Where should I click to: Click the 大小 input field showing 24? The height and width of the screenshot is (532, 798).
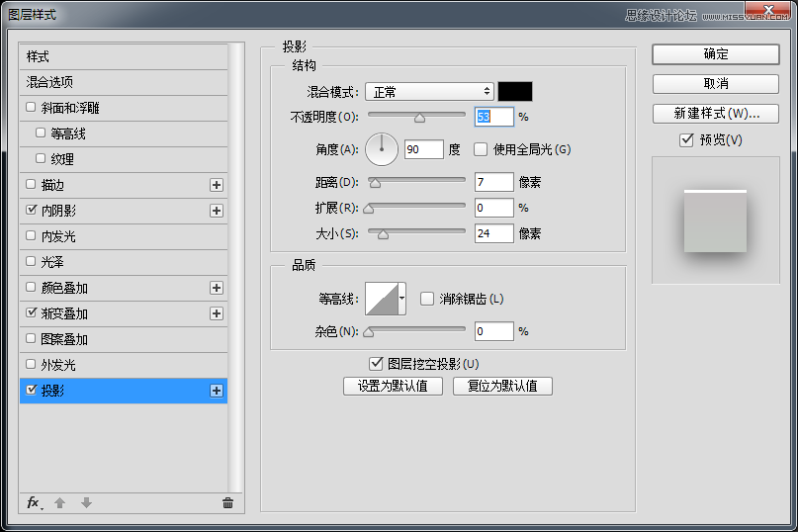493,233
